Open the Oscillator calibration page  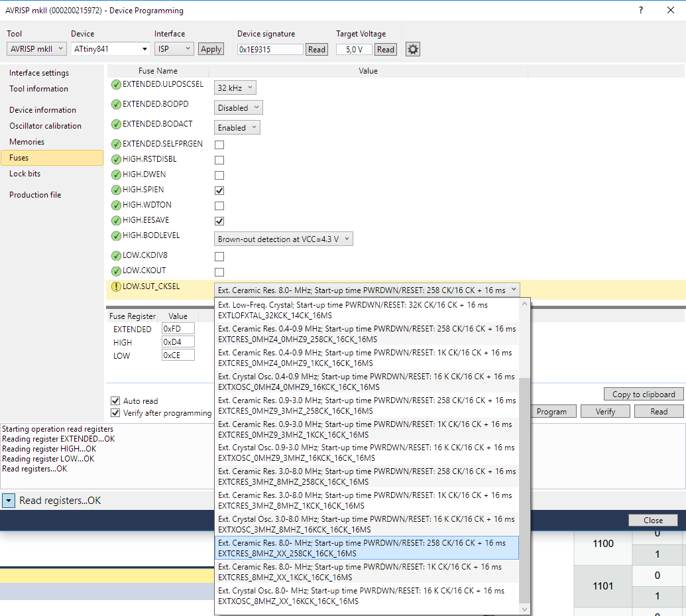45,125
